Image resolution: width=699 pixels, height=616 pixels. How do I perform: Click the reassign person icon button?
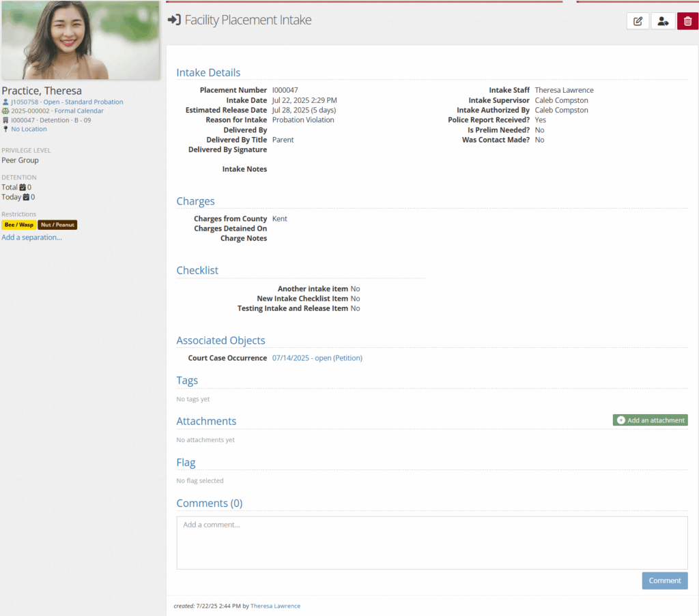[663, 21]
